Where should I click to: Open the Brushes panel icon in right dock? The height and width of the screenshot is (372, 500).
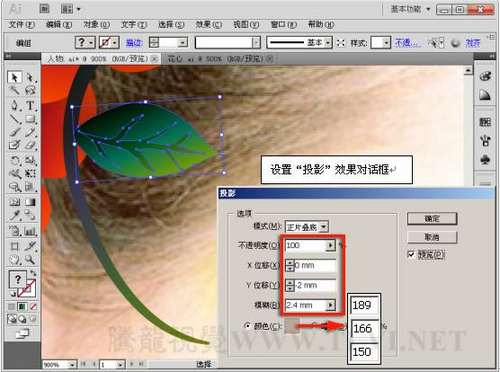click(x=485, y=140)
